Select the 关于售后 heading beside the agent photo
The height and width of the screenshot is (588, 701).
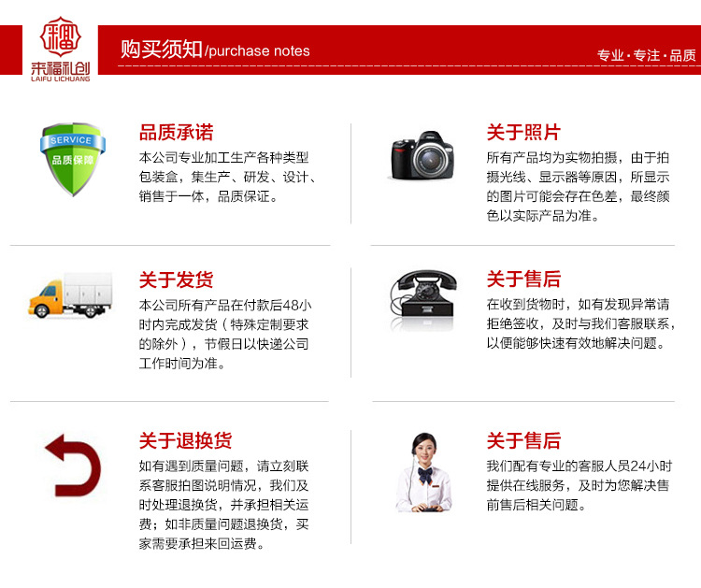point(523,440)
